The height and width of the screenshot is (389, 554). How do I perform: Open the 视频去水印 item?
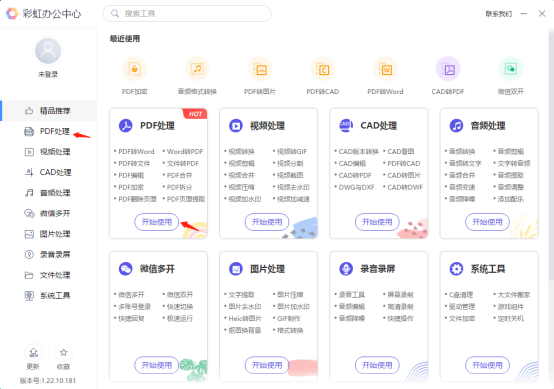(x=293, y=187)
